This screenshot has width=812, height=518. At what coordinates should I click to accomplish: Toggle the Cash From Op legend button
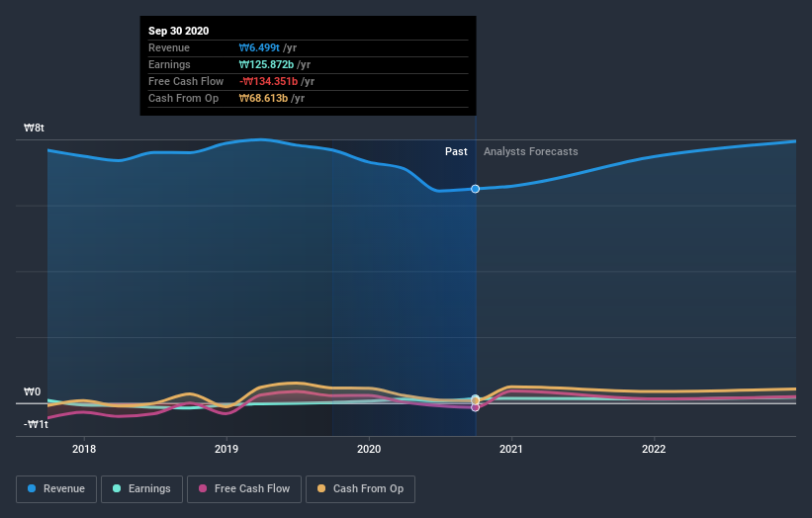pyautogui.click(x=360, y=489)
